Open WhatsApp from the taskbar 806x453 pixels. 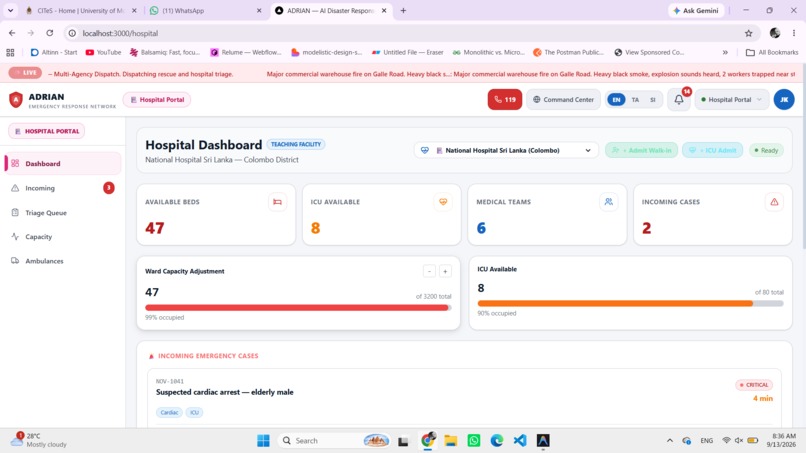pos(474,441)
